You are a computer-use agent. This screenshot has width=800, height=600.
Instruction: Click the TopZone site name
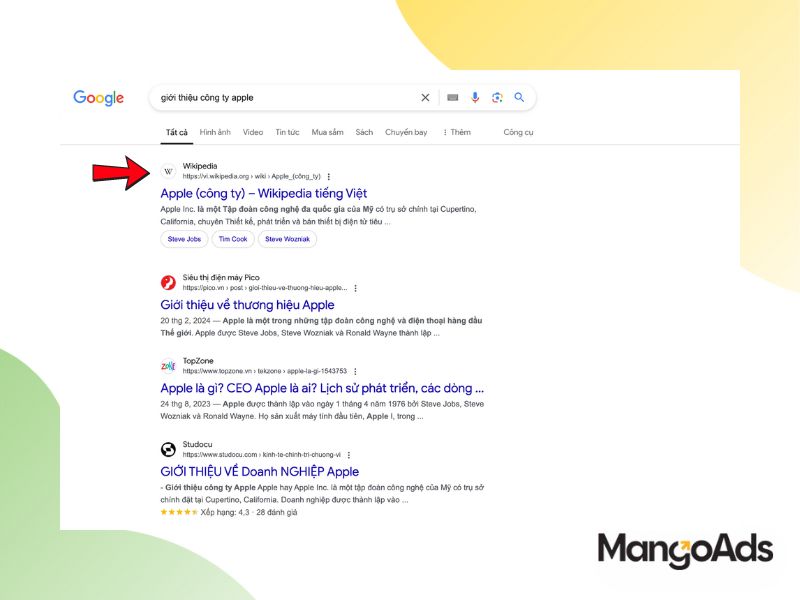pos(198,361)
